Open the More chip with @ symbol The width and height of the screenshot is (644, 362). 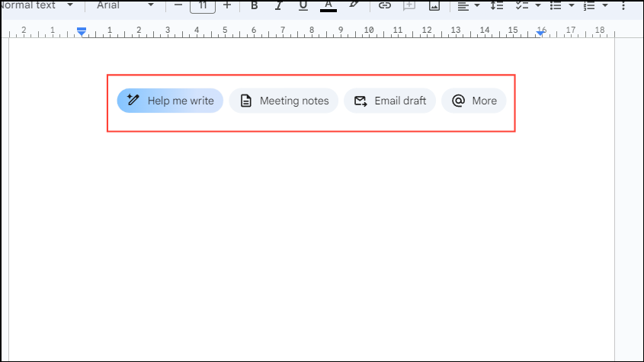coord(474,101)
